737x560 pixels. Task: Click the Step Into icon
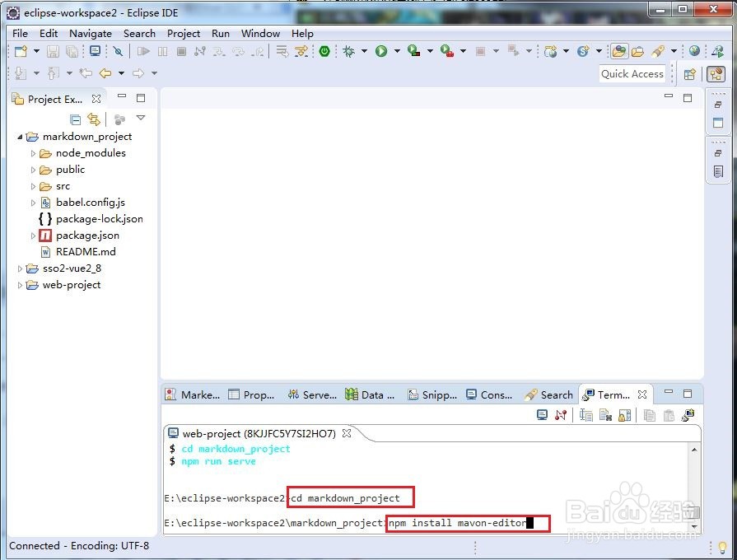click(x=218, y=51)
